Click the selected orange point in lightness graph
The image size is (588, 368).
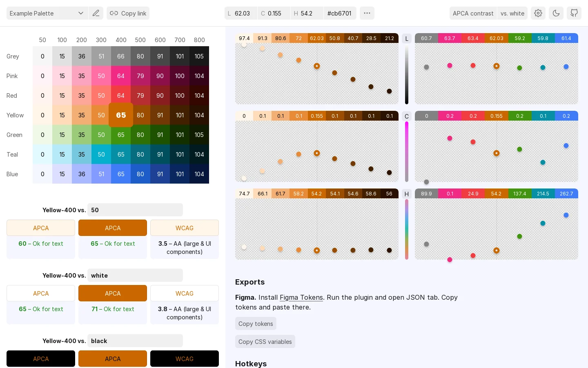317,66
